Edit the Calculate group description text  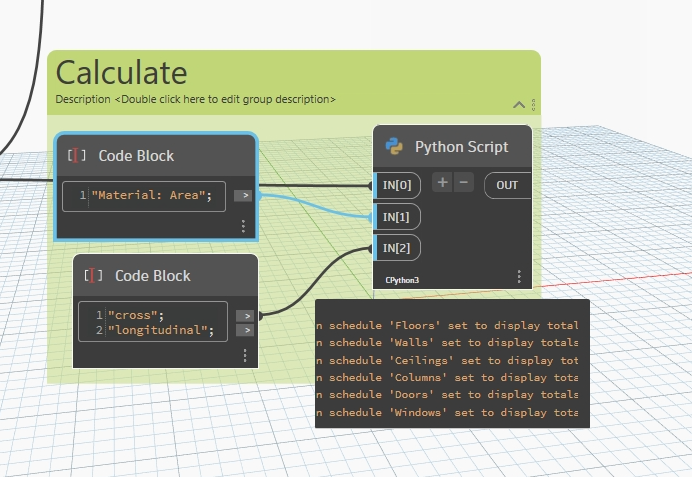tap(195, 99)
